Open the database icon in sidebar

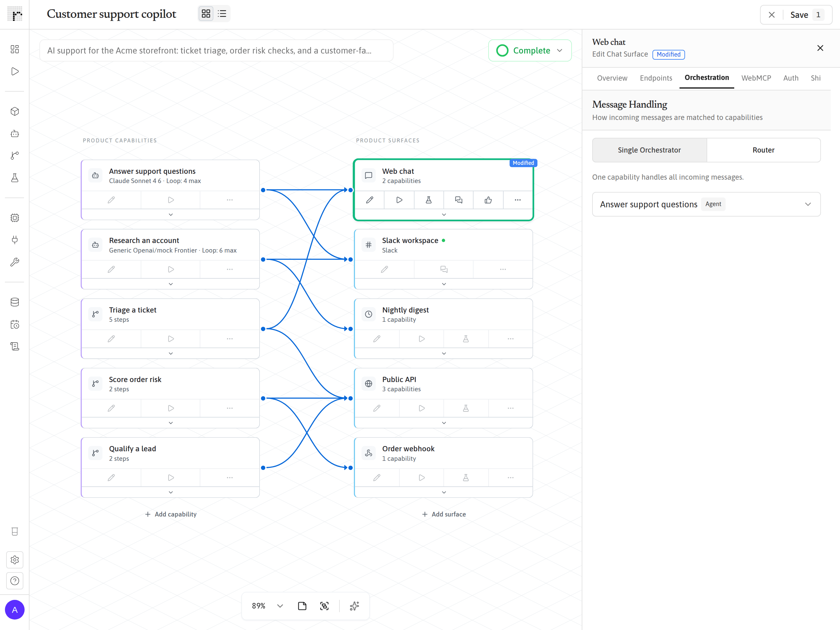click(15, 302)
